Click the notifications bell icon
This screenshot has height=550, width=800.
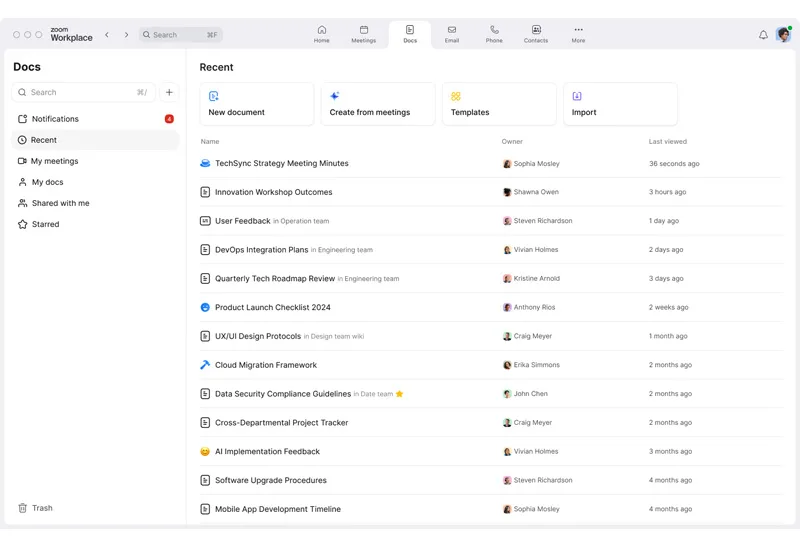pyautogui.click(x=763, y=35)
